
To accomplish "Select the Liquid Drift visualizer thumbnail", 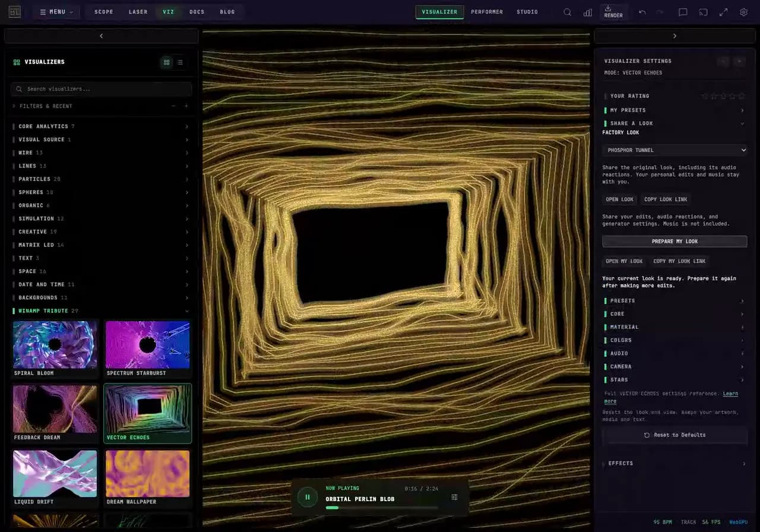I will (55, 478).
